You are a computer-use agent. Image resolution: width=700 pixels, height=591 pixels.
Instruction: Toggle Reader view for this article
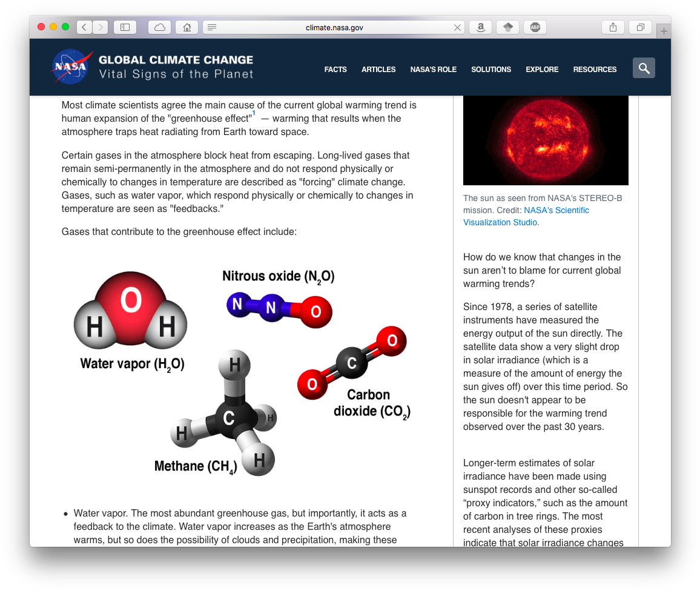211,27
